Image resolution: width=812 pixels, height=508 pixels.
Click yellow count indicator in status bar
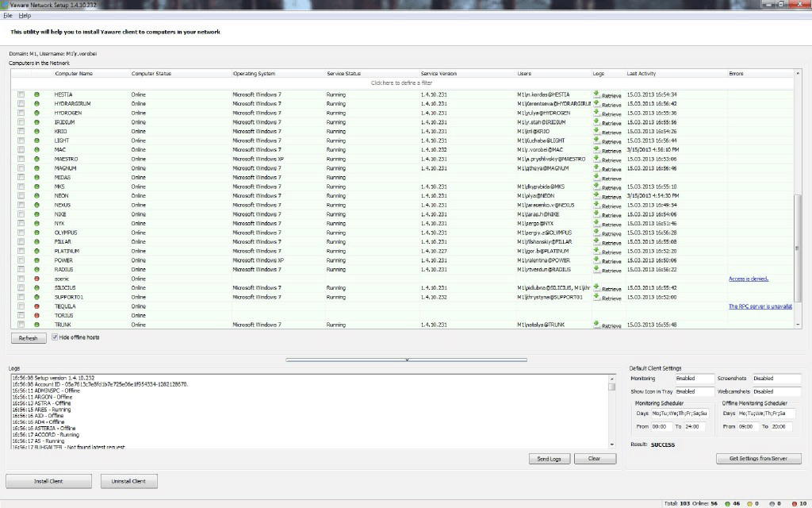click(753, 503)
